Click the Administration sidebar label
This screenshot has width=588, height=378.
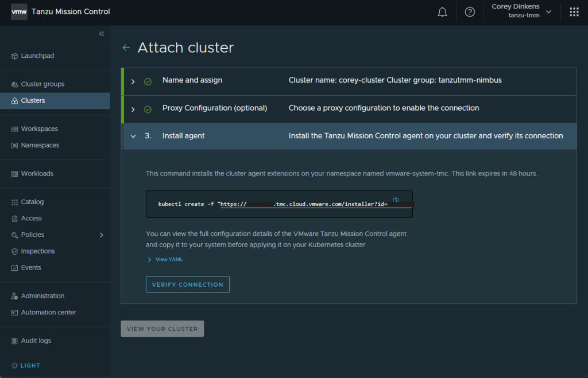pyautogui.click(x=42, y=295)
